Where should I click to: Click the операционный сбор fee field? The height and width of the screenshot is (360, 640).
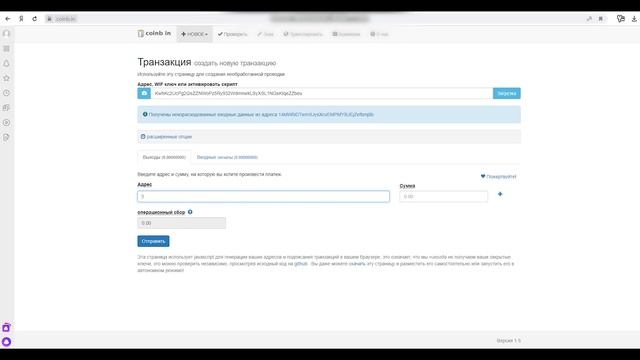click(182, 223)
